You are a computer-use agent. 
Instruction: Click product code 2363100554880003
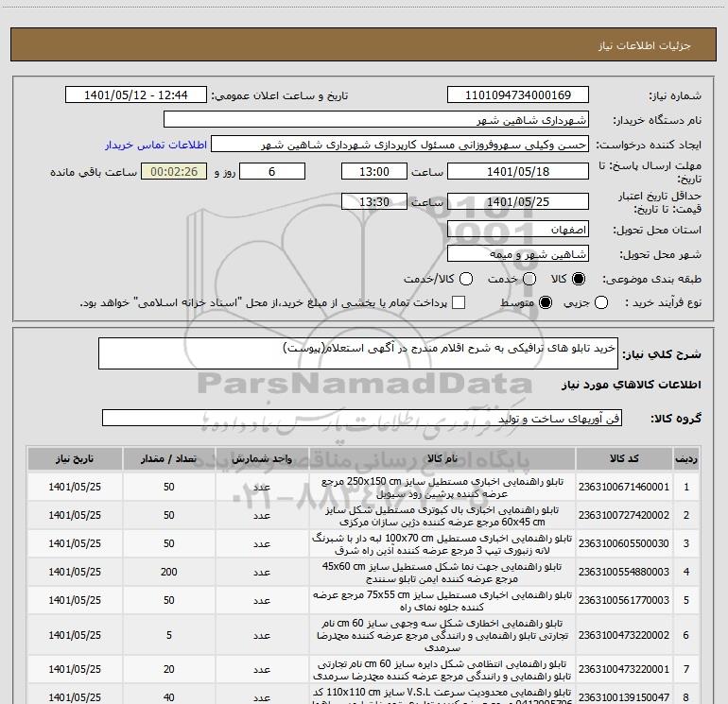[624, 572]
